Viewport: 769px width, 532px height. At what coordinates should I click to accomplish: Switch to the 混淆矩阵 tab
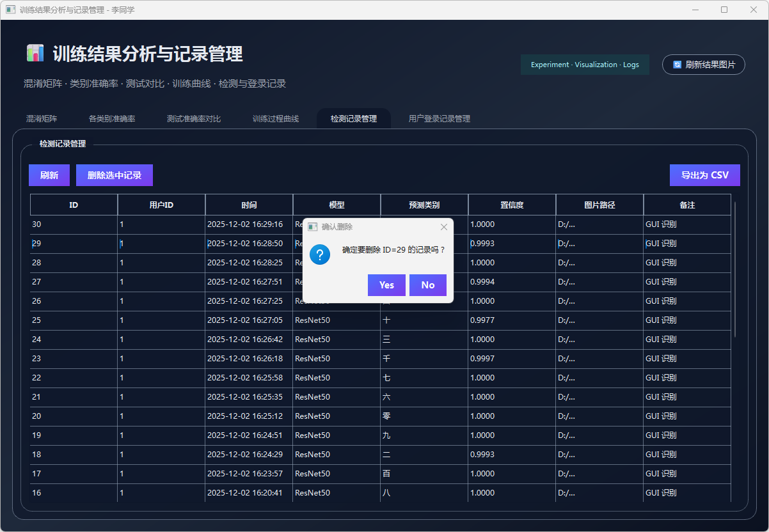click(x=42, y=119)
